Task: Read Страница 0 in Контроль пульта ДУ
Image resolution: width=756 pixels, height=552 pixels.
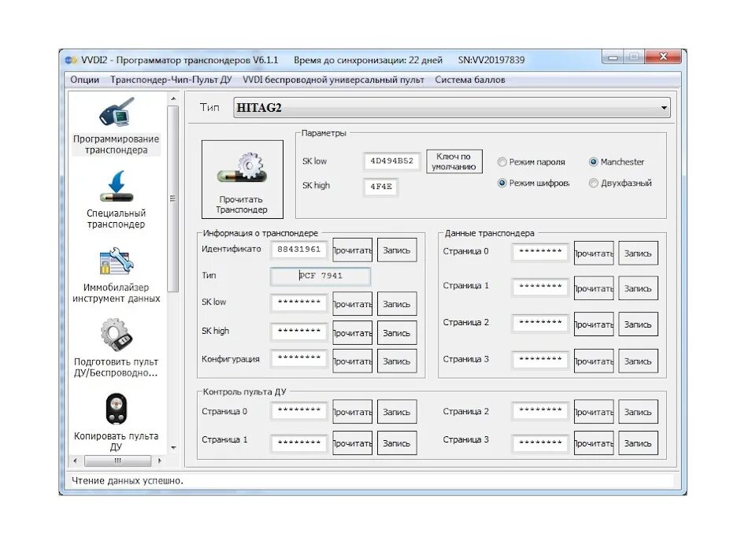Action: click(x=353, y=412)
